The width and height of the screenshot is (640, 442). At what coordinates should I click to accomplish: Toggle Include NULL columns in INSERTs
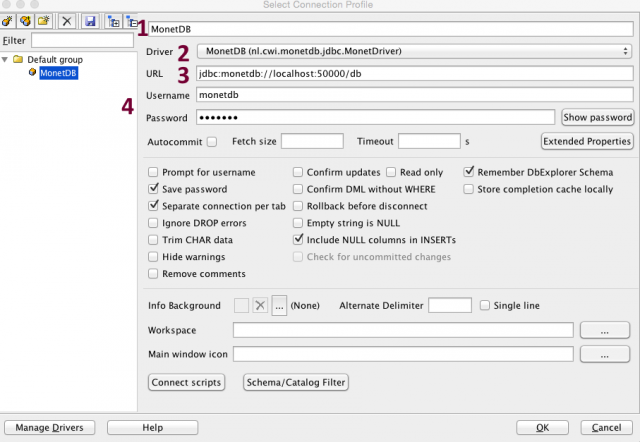[298, 240]
